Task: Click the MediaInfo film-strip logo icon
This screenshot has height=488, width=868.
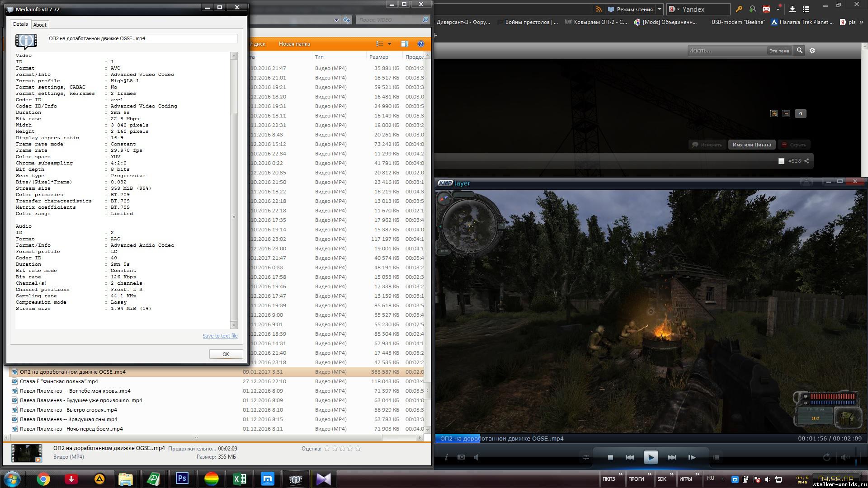Action: [26, 41]
